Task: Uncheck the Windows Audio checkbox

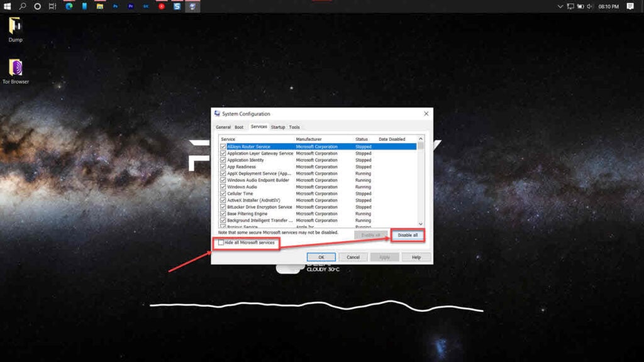Action: 223,187
